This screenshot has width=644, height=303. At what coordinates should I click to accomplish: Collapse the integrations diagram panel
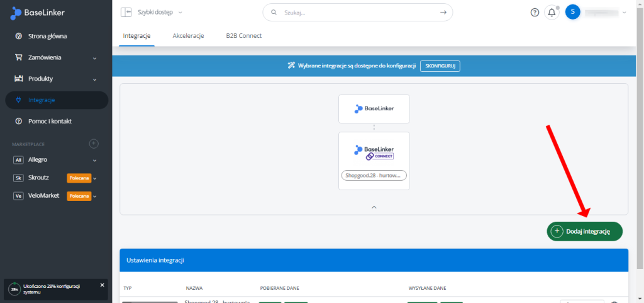(374, 207)
